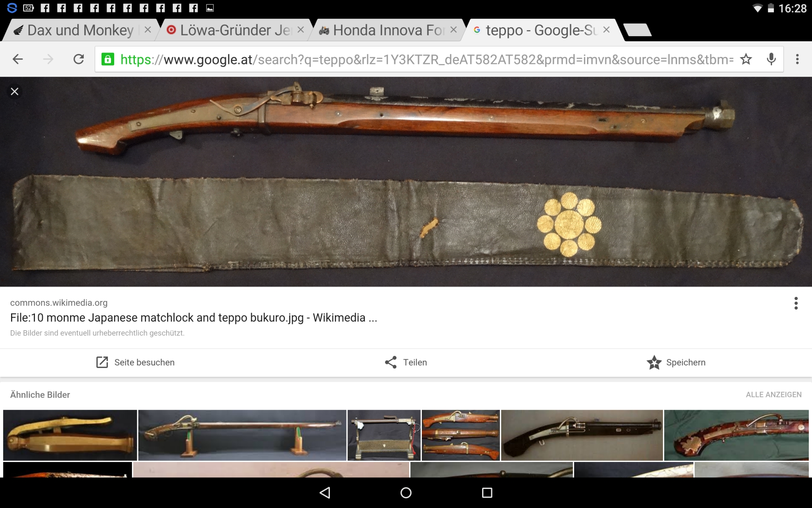Go back with the browser back arrow
812x508 pixels.
(18, 60)
